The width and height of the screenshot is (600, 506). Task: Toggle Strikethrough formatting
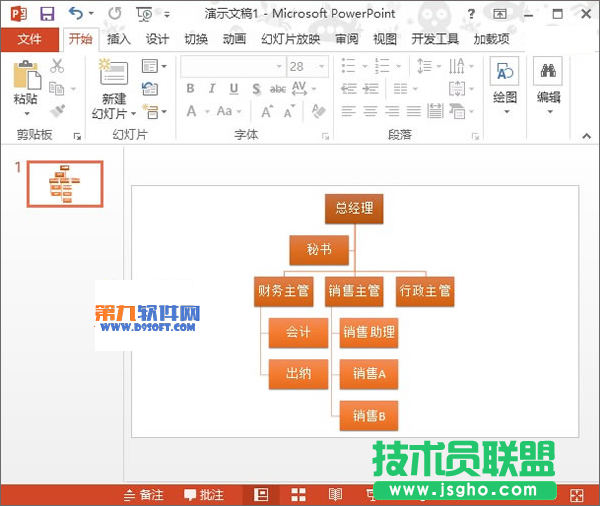pos(278,89)
